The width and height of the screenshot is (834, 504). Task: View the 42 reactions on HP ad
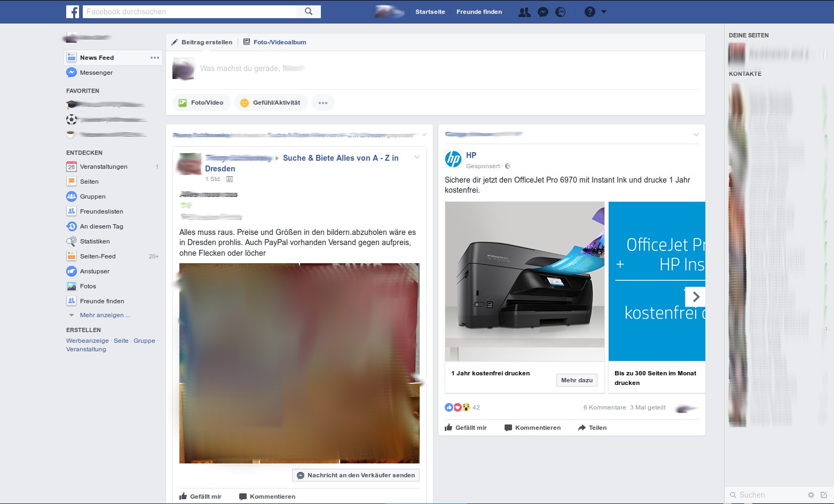click(462, 407)
